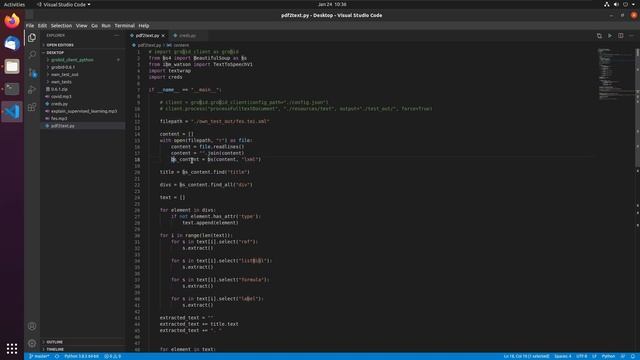
Task: Expand the own_test_out folder
Action: [x=64, y=75]
